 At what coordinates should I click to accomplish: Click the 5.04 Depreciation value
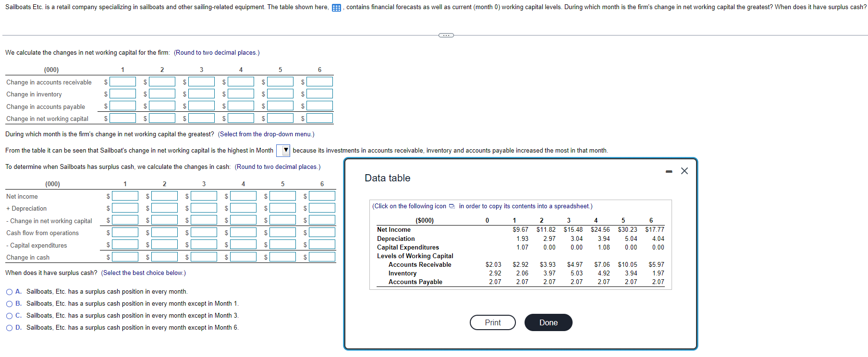631,239
